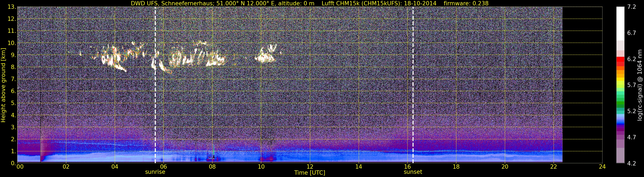The width and height of the screenshot is (644, 177).
Task: Click the '14' time axis tick label
Action: pyautogui.click(x=358, y=167)
